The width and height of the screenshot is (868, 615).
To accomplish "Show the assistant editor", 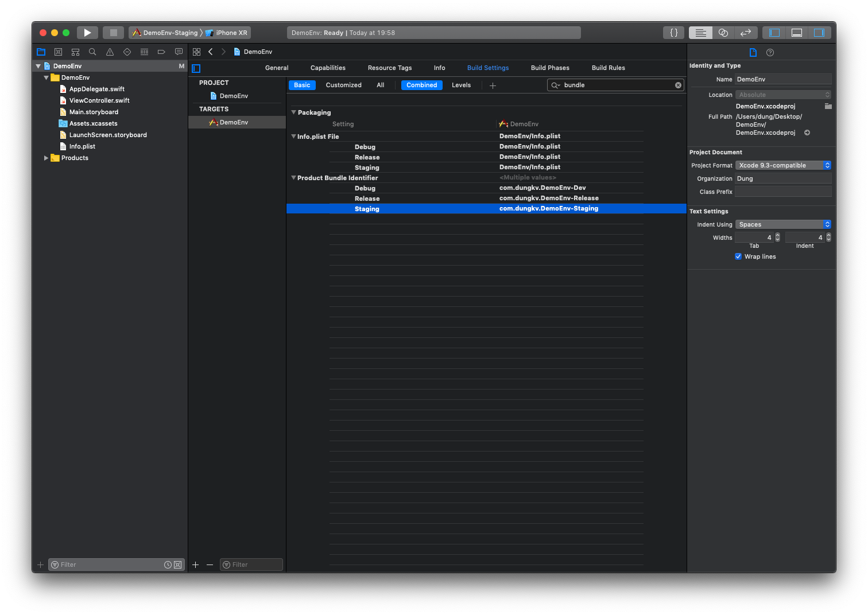I will pyautogui.click(x=723, y=33).
